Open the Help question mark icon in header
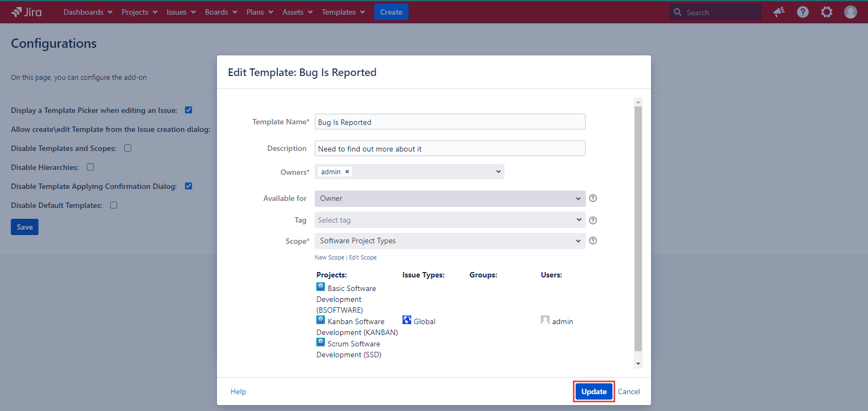This screenshot has height=411, width=868. pyautogui.click(x=802, y=12)
